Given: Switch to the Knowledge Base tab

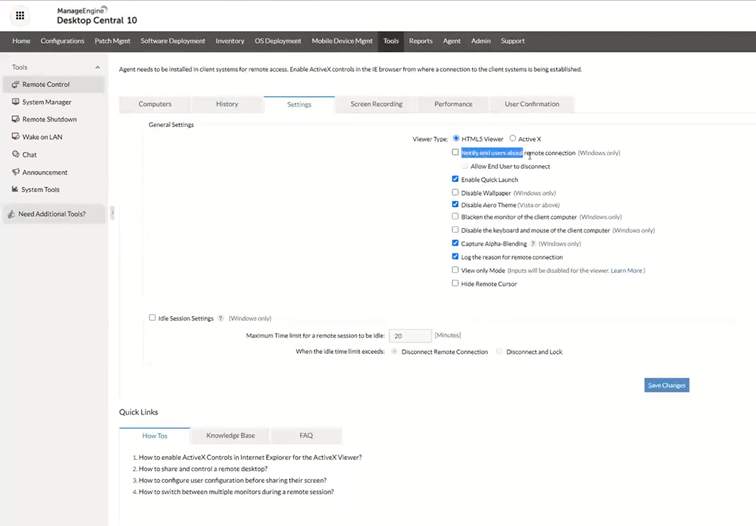Looking at the screenshot, I should coord(230,435).
